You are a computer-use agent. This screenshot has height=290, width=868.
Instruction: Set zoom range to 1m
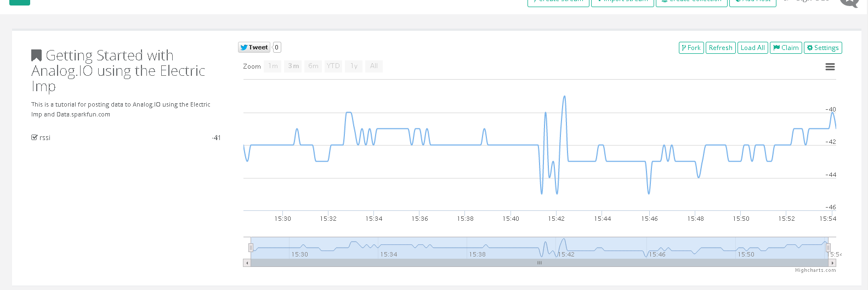tap(273, 66)
